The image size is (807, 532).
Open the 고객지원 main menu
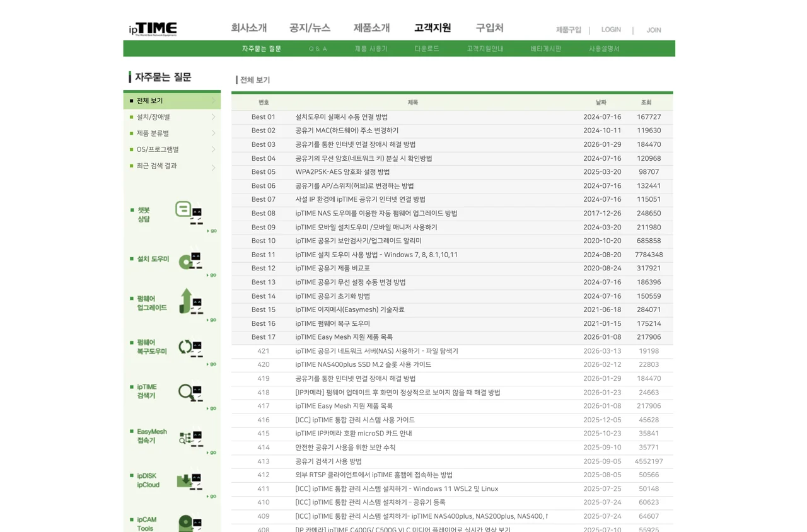pos(433,28)
